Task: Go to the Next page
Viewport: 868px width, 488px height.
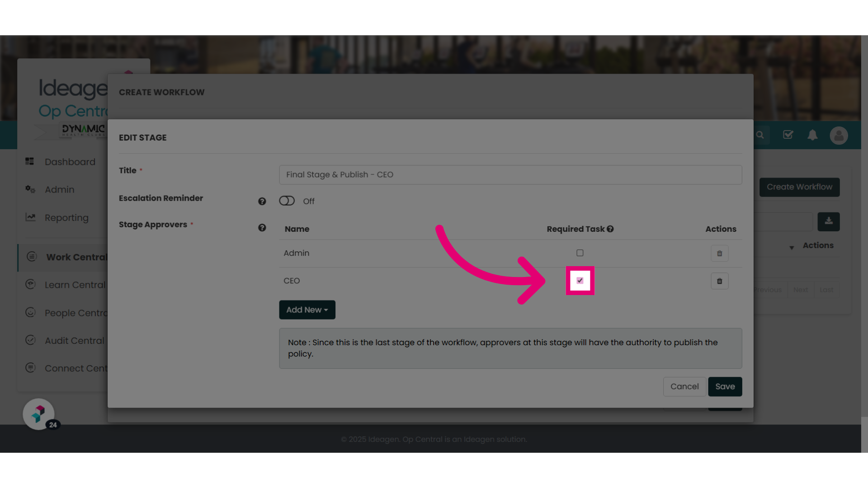Action: click(x=800, y=290)
